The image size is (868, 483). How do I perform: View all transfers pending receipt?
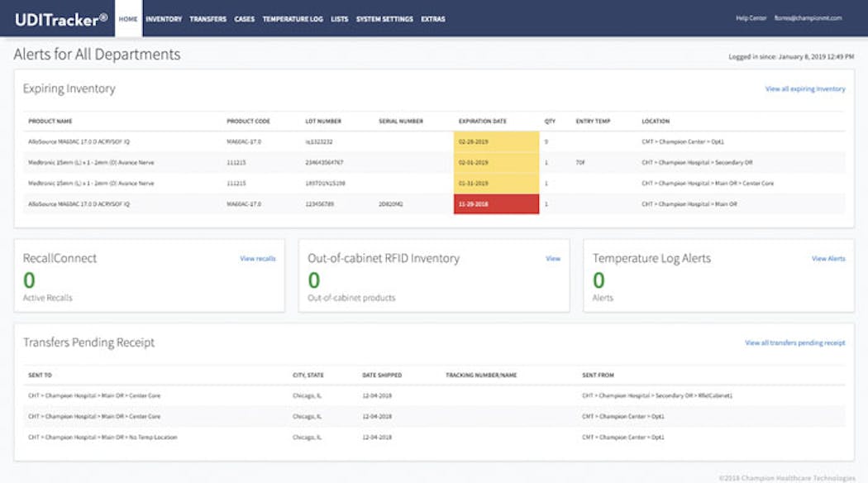click(794, 342)
